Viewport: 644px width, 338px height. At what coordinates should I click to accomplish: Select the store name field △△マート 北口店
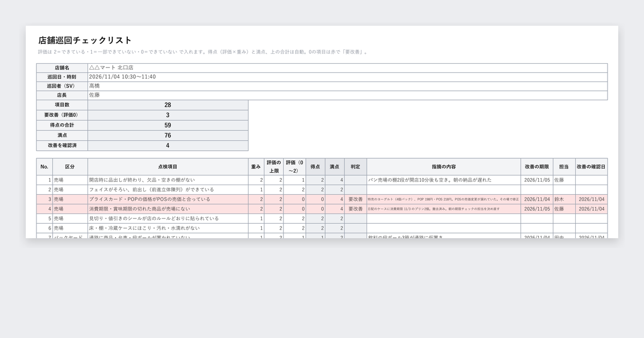348,68
